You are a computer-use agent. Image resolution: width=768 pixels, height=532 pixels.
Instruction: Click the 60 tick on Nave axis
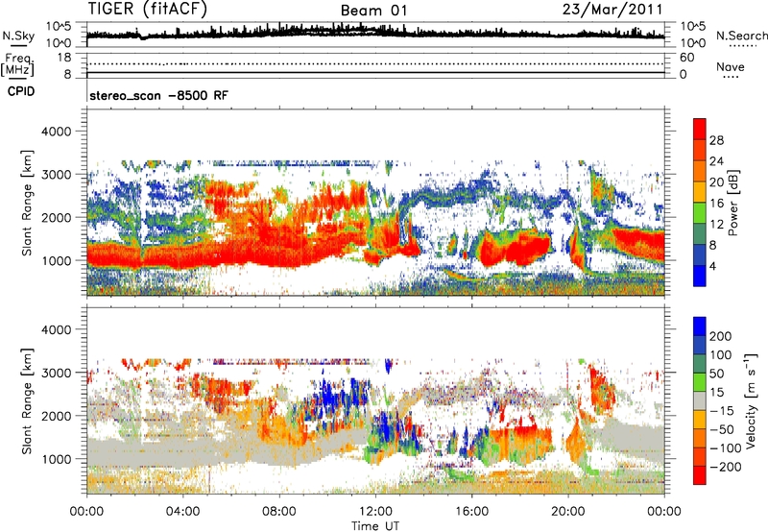point(686,58)
